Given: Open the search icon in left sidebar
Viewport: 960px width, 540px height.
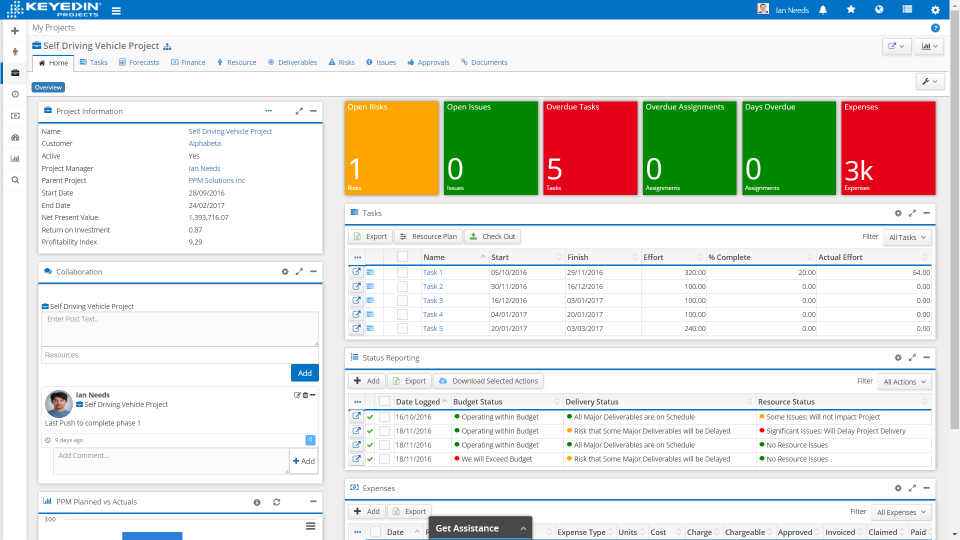Looking at the screenshot, I should click(x=15, y=180).
